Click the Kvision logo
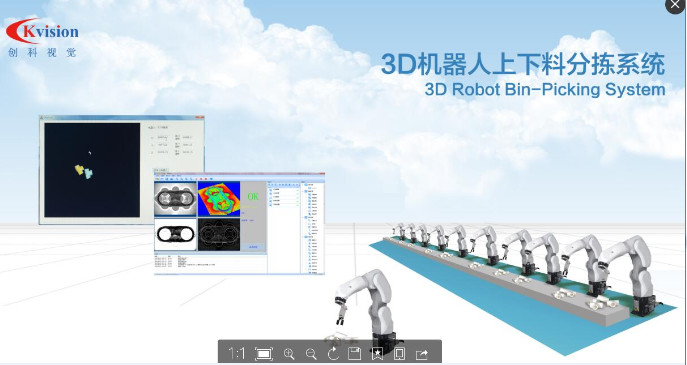687x365 pixels. click(x=42, y=38)
